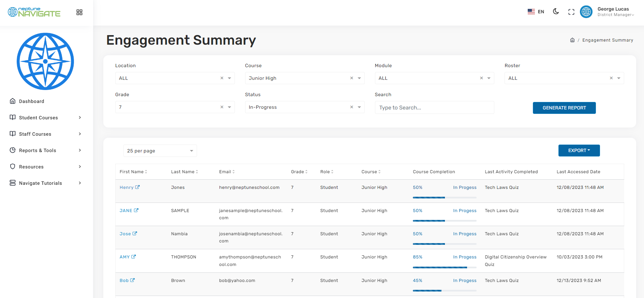Click the breadcrumb home icon
This screenshot has width=644, height=298.
coord(572,40)
